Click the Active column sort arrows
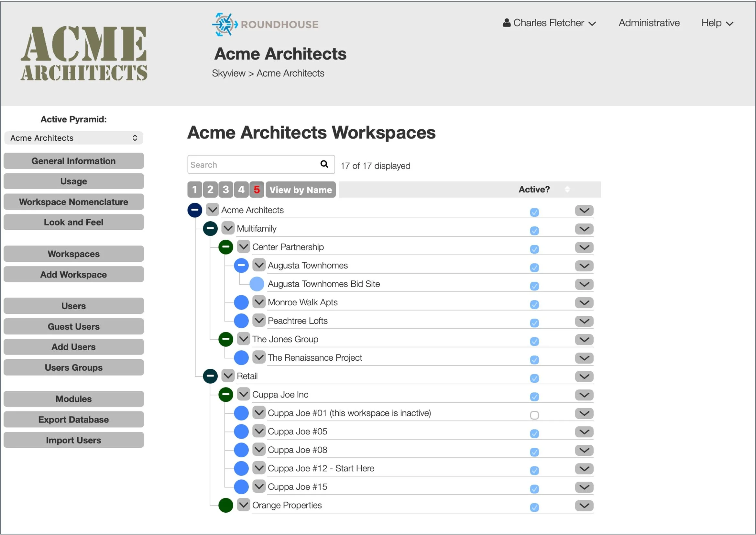 point(567,190)
